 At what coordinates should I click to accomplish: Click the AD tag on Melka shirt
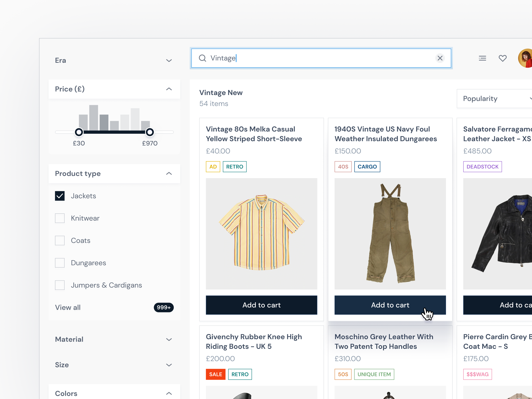pos(213,167)
